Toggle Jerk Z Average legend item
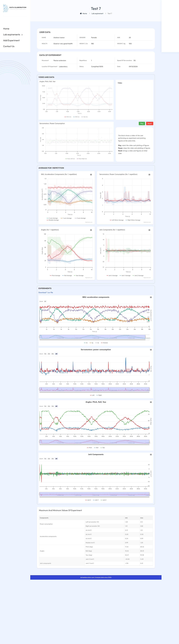Image resolution: width=179 pixels, height=644 pixels. click(x=138, y=276)
